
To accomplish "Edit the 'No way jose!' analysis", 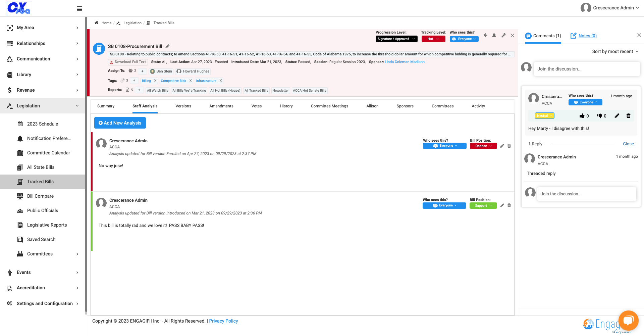I will tap(502, 146).
